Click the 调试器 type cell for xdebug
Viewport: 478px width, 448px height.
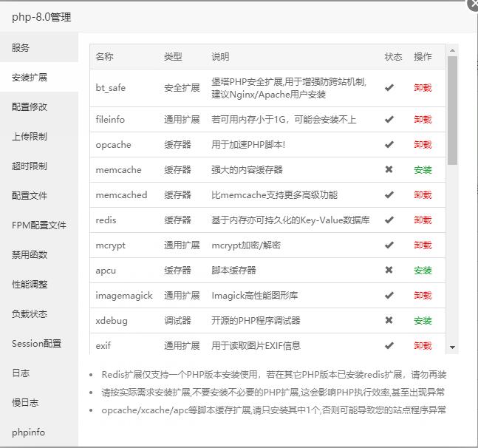point(177,321)
